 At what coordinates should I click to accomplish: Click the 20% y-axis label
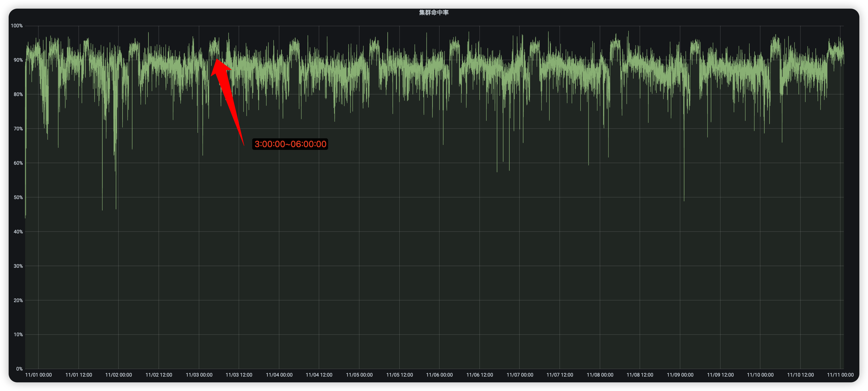[x=18, y=300]
